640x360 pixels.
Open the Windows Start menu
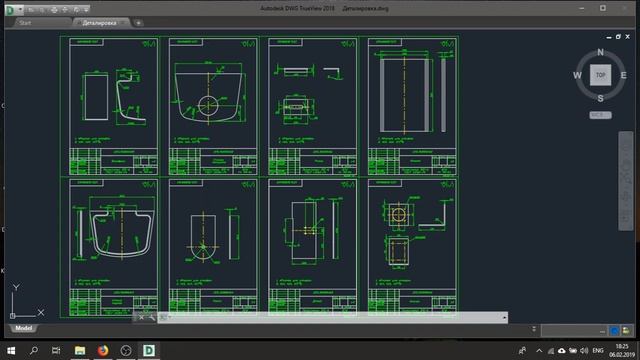coord(11,351)
